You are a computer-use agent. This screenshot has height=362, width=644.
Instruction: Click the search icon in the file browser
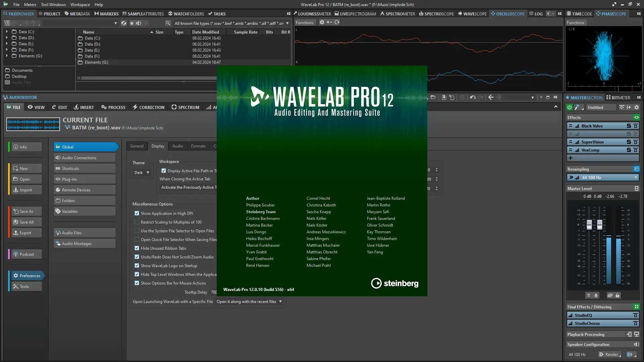tap(168, 23)
